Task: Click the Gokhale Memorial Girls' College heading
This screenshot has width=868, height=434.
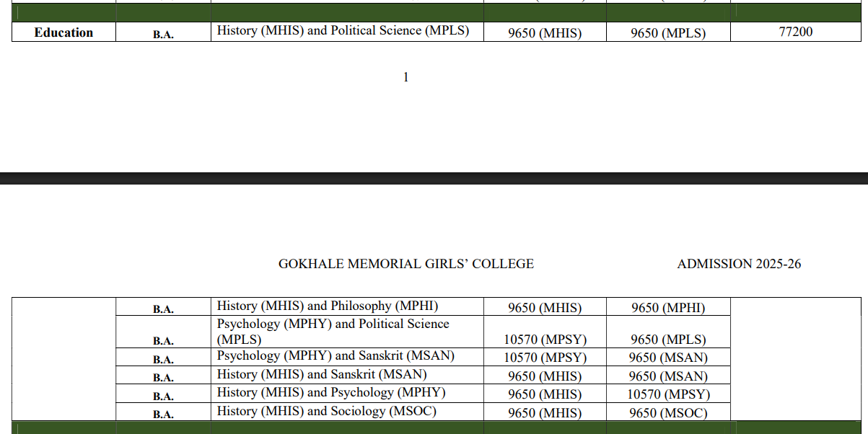Action: point(405,264)
